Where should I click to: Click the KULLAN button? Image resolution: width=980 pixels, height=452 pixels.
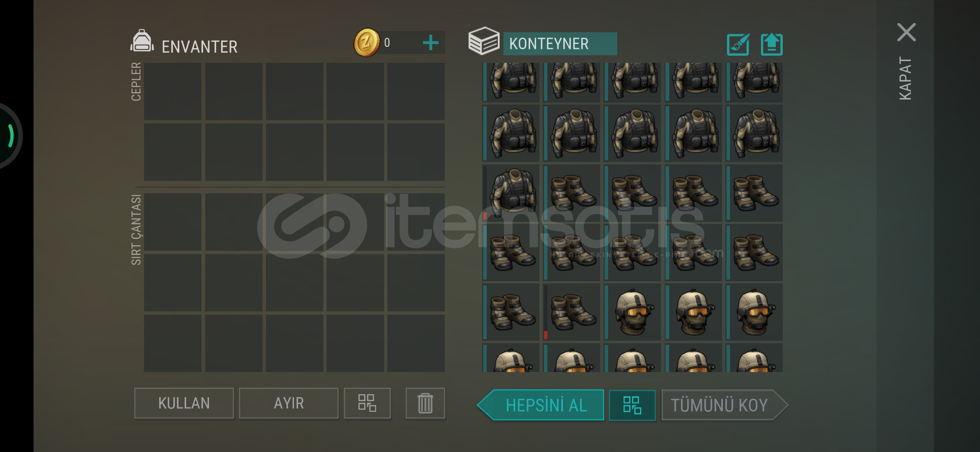tap(184, 403)
